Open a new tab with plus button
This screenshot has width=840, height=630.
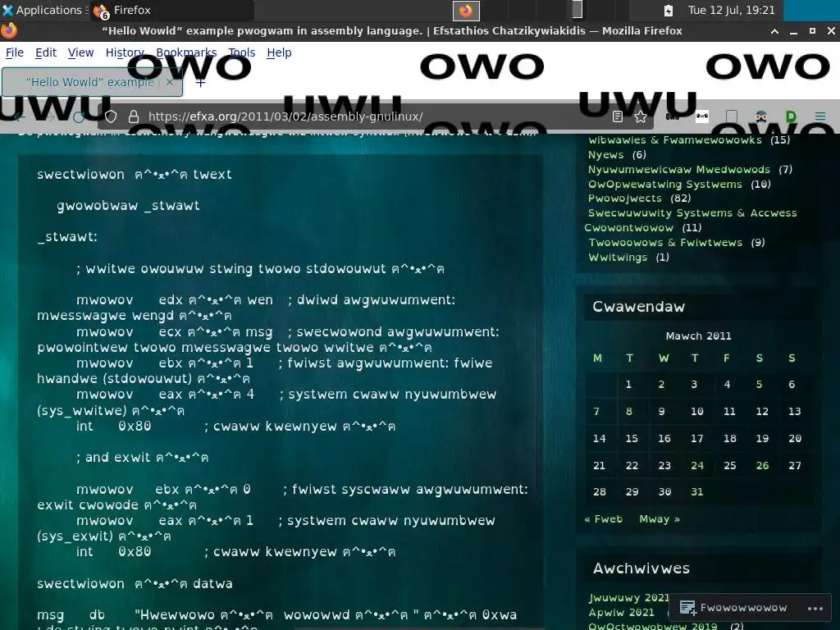coord(200,83)
